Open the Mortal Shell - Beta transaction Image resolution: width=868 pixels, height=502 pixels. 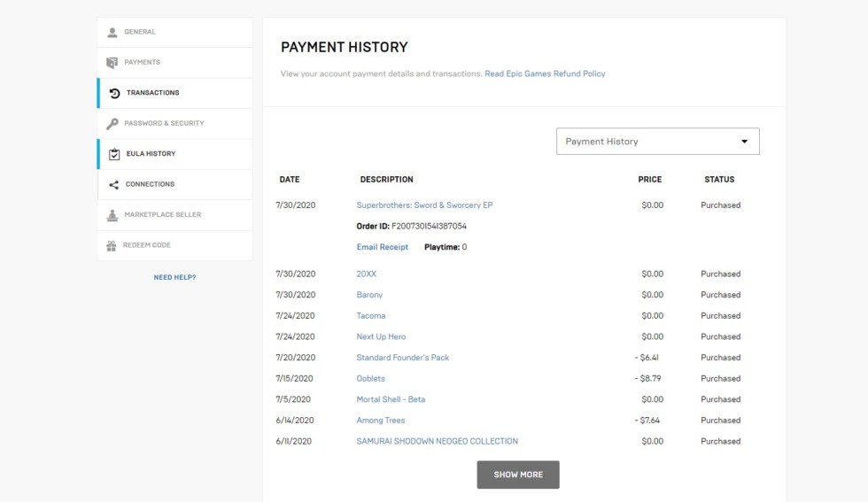tap(391, 399)
